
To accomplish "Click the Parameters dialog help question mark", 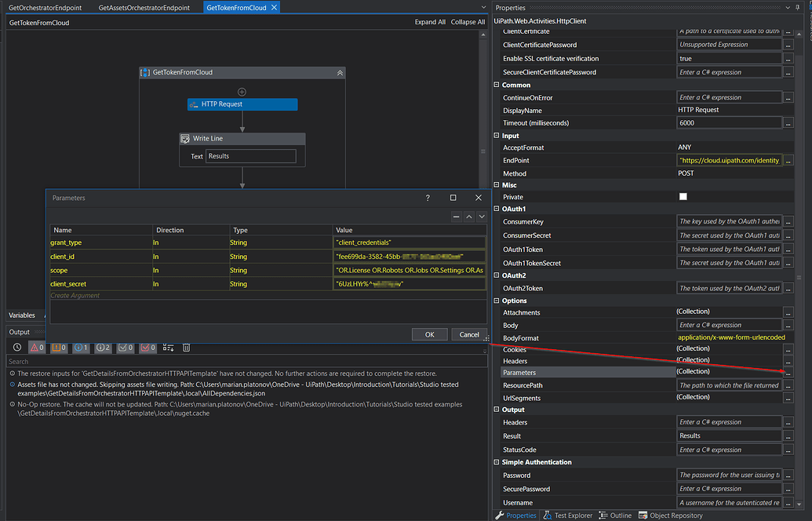I will (428, 199).
